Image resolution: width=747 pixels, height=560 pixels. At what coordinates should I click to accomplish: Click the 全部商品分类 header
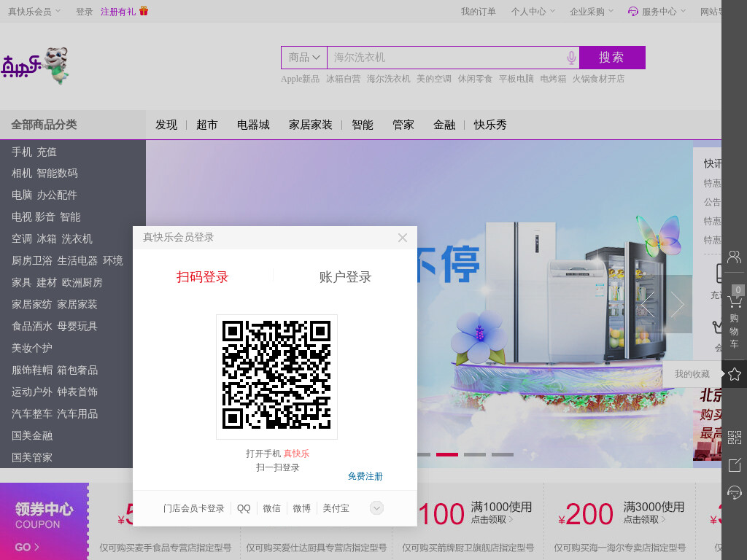coord(44,125)
